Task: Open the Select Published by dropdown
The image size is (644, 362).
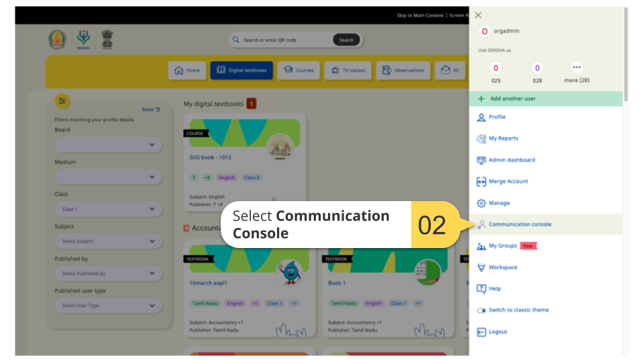Action: (x=108, y=274)
